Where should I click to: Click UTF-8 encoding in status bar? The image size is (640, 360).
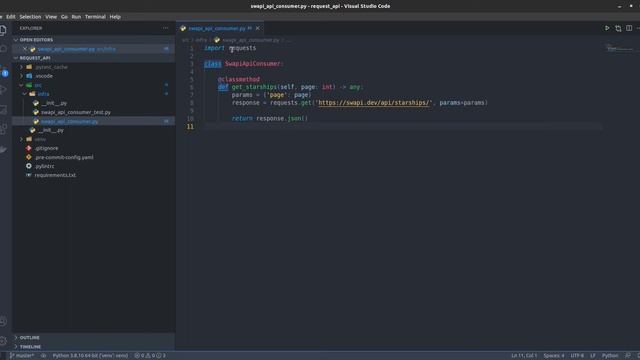[577, 356]
